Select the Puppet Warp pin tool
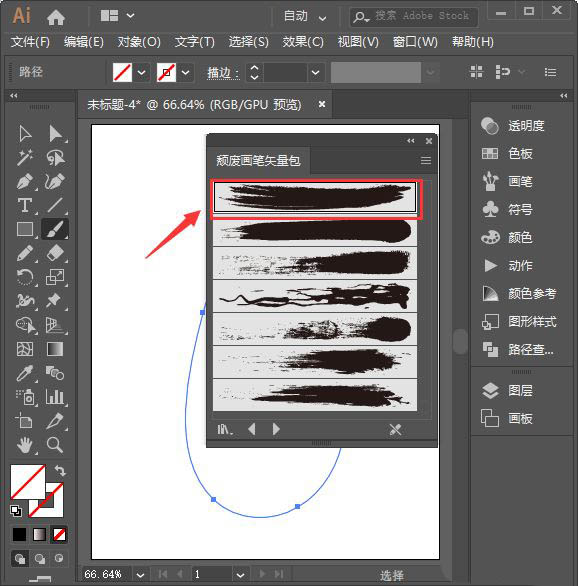This screenshot has height=586, width=578. tap(55, 301)
